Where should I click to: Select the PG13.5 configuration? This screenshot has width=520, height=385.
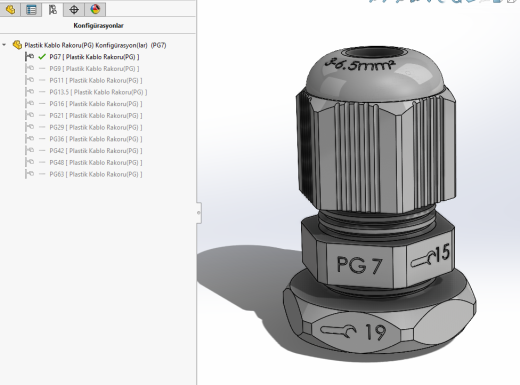tap(98, 92)
